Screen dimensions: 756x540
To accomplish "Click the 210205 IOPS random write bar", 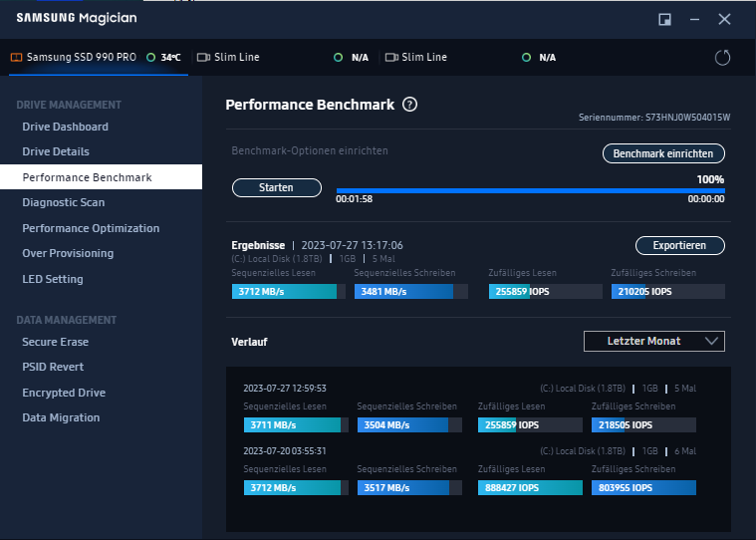I will click(667, 291).
